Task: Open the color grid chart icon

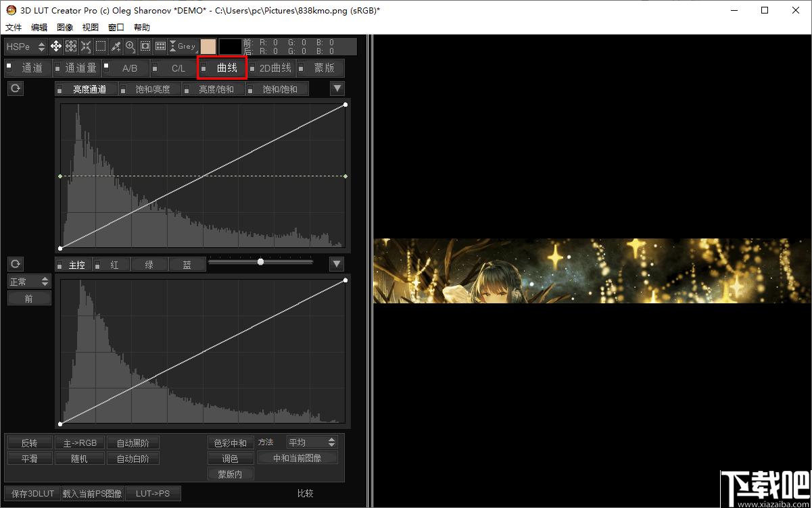Action: coord(160,47)
